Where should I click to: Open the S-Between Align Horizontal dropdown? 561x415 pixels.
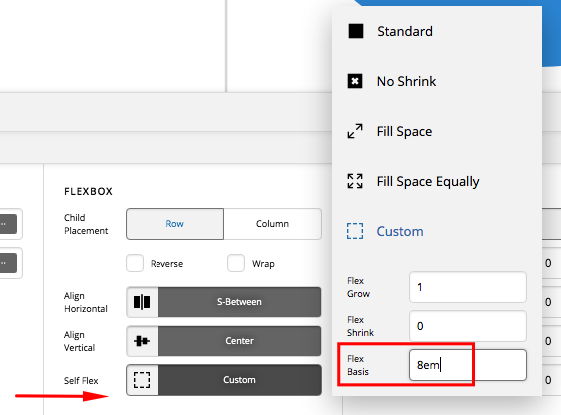click(239, 302)
